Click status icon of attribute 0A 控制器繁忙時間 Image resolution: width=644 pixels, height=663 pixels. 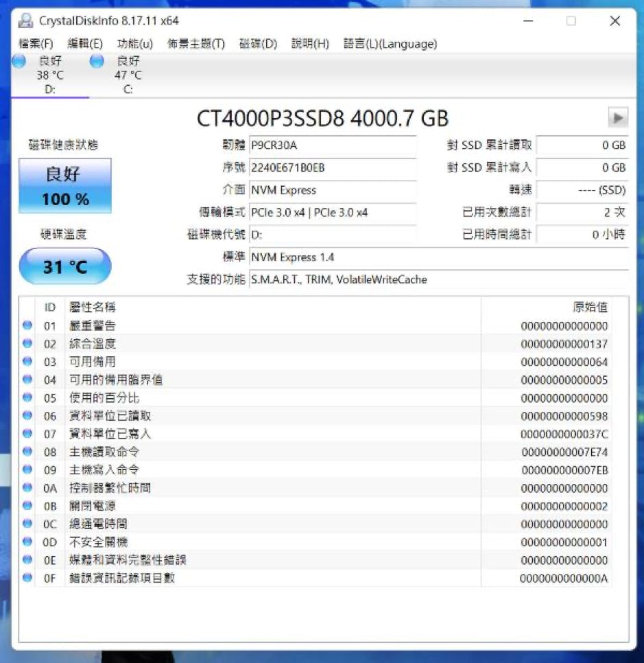[27, 487]
